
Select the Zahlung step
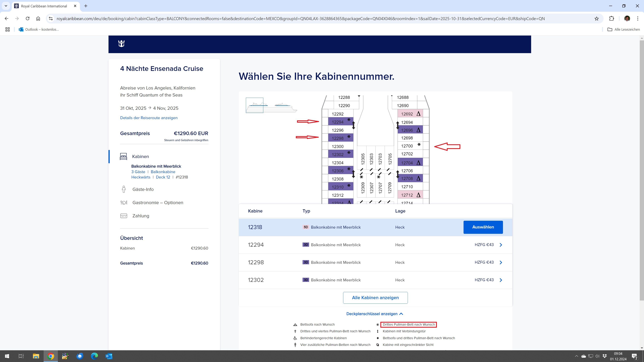[x=141, y=216]
